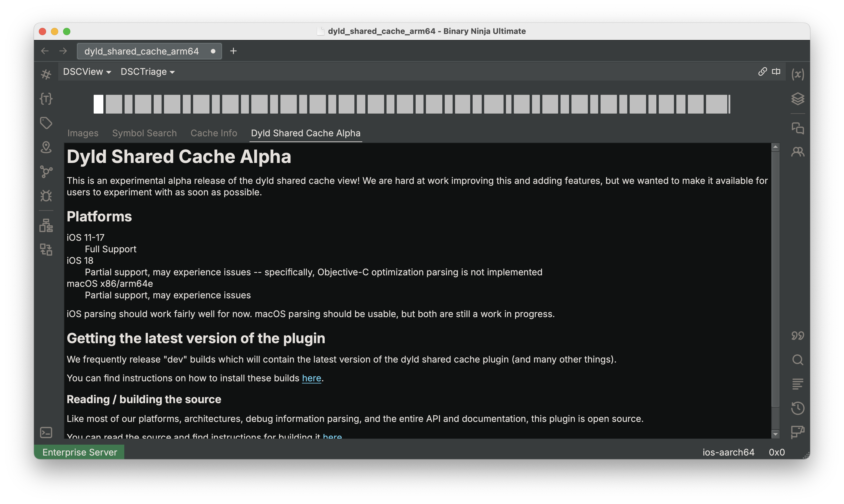Switch to the Cache Info tab
The image size is (844, 504).
[214, 133]
